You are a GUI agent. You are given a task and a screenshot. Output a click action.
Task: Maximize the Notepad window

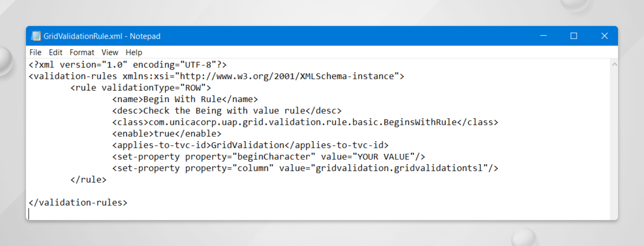pyautogui.click(x=574, y=36)
